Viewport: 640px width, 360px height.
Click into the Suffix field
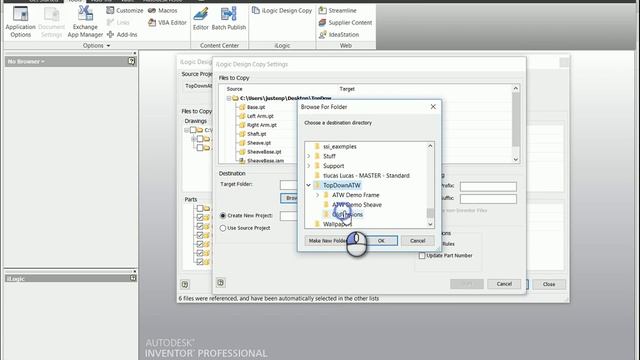[488, 199]
